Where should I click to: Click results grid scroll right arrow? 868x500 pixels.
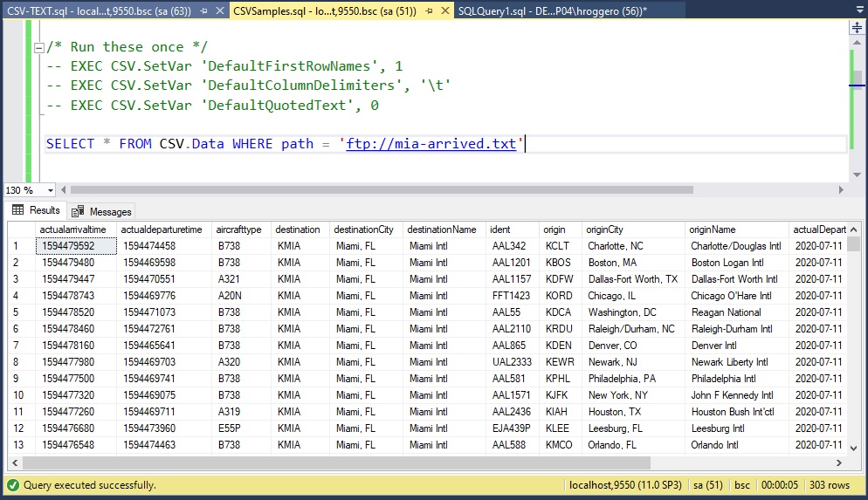pos(839,463)
